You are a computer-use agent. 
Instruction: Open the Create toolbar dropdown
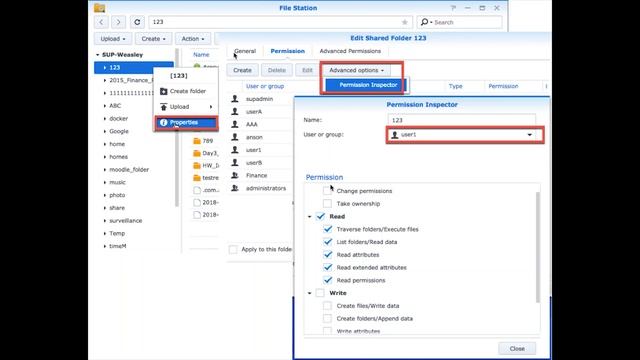tap(153, 39)
